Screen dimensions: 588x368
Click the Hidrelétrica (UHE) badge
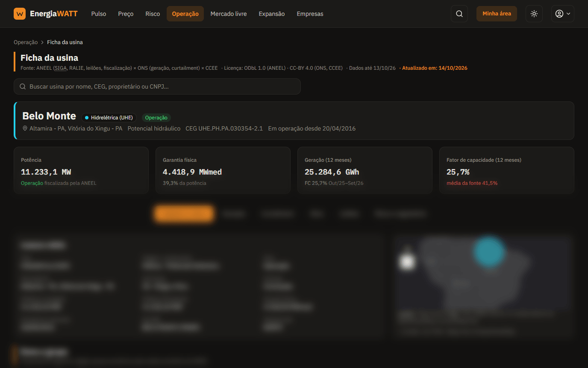[x=109, y=118]
